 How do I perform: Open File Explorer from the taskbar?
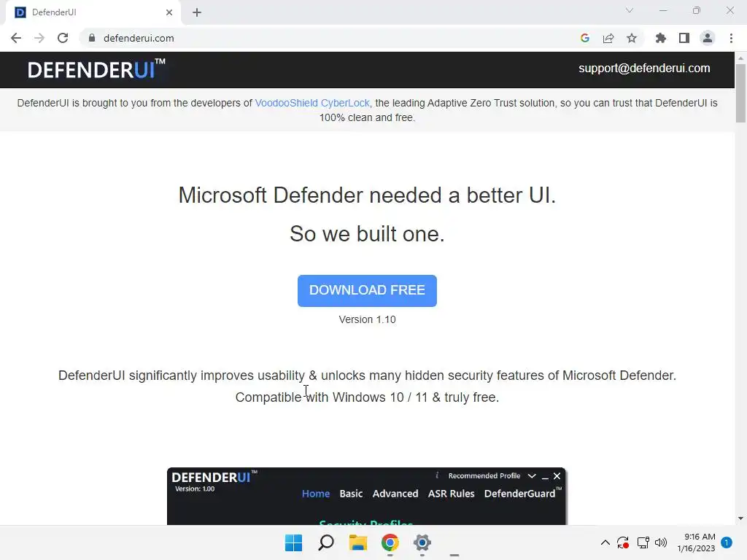point(357,542)
